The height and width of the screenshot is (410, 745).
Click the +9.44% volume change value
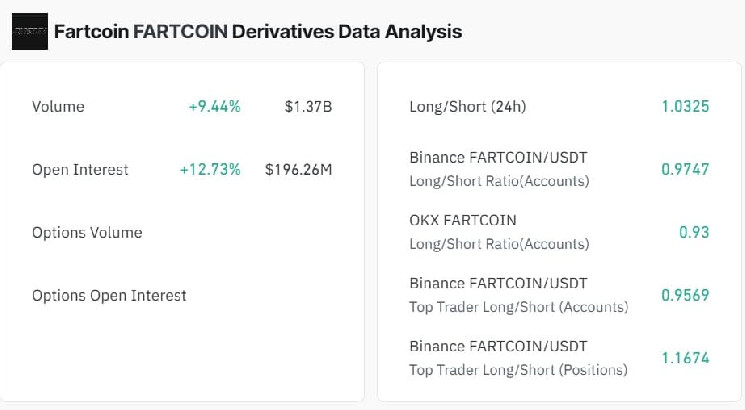click(214, 107)
